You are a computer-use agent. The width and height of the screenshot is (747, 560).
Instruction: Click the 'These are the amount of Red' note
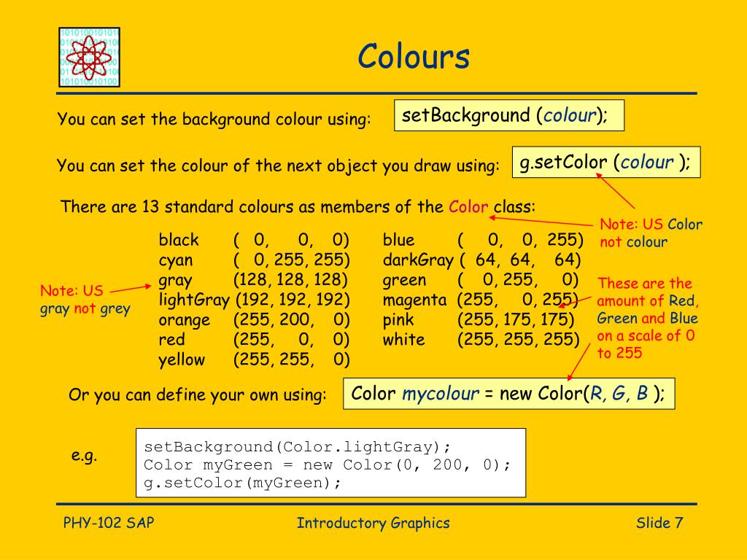click(x=648, y=318)
